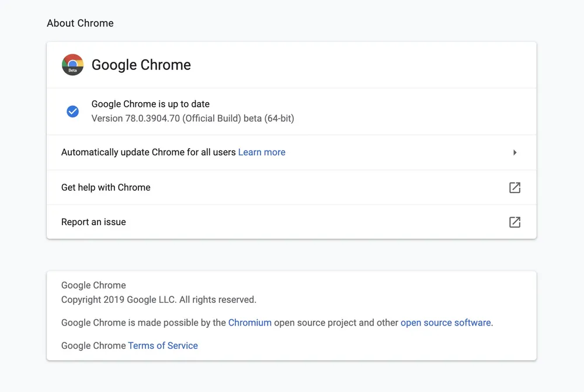Open the Learn more link
Viewport: 584px width, 392px height.
point(262,152)
